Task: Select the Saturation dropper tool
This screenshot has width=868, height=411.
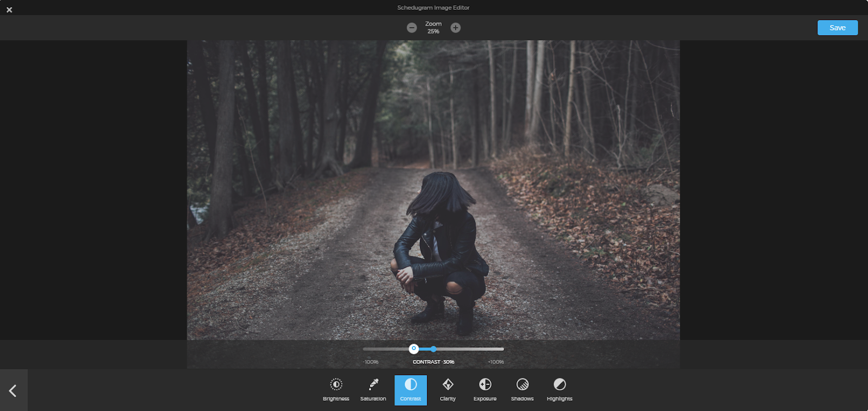Action: click(373, 390)
